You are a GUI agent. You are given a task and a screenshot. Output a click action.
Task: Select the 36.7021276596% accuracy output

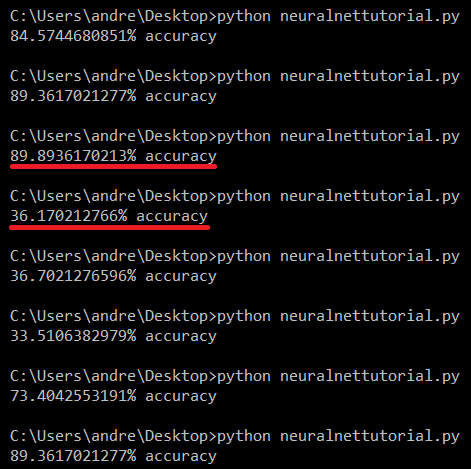click(113, 276)
